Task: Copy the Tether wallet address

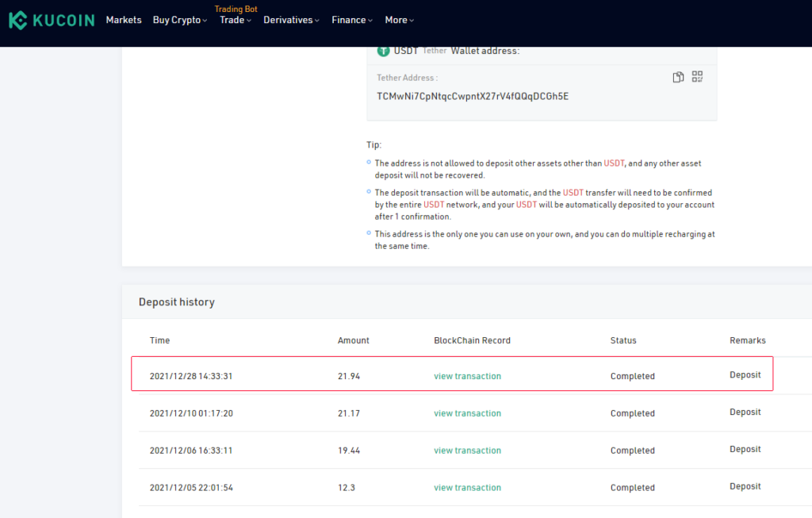Action: click(678, 77)
